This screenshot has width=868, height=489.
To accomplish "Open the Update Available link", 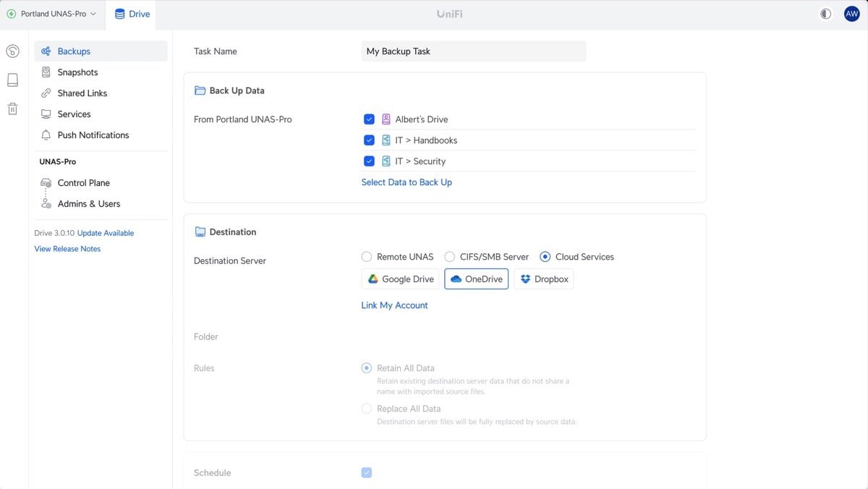I will click(106, 233).
